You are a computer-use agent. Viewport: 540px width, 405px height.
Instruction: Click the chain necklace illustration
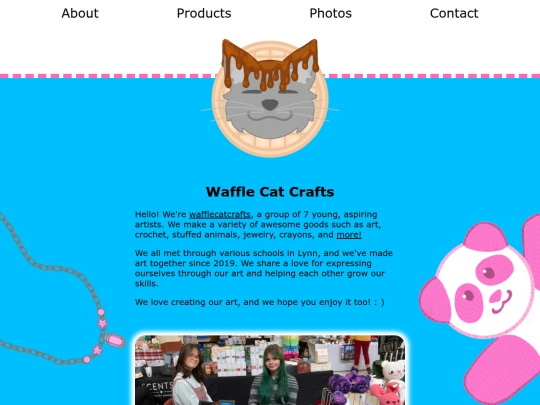59,293
